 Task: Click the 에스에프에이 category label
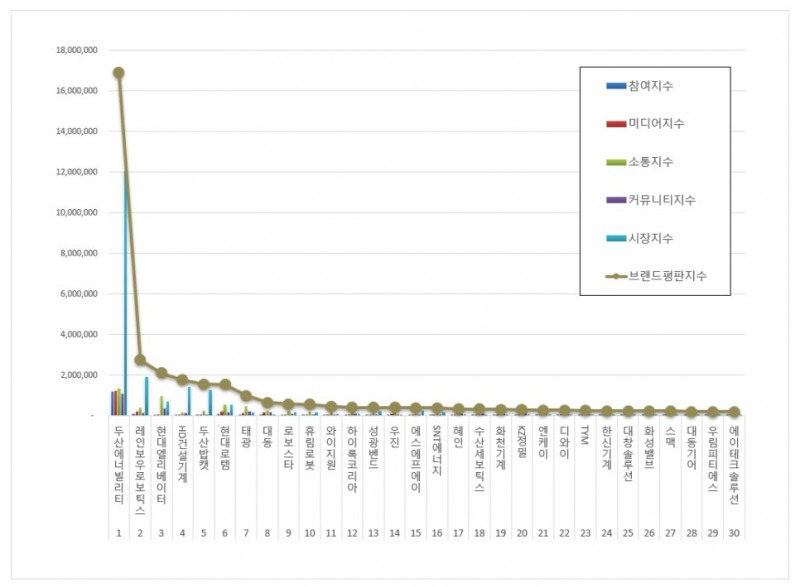[416, 459]
